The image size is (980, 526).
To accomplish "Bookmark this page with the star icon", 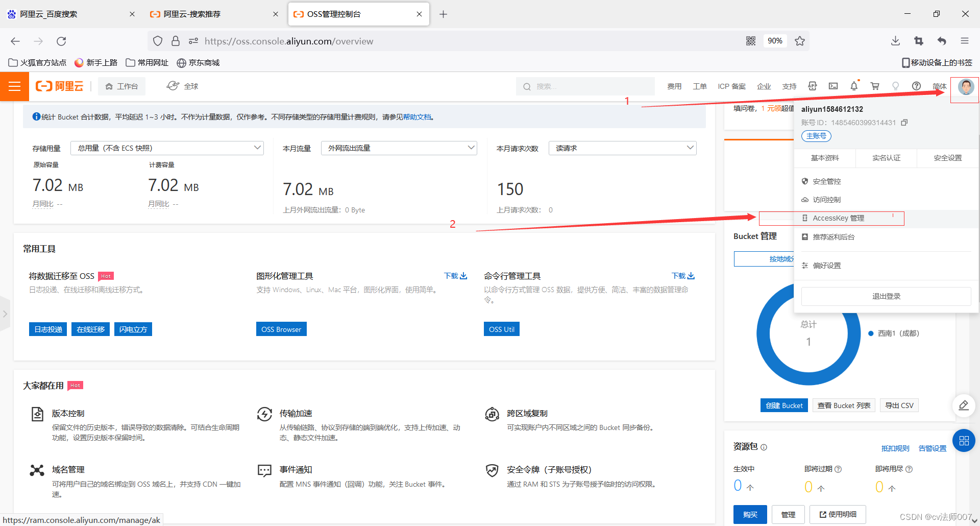I will 799,41.
